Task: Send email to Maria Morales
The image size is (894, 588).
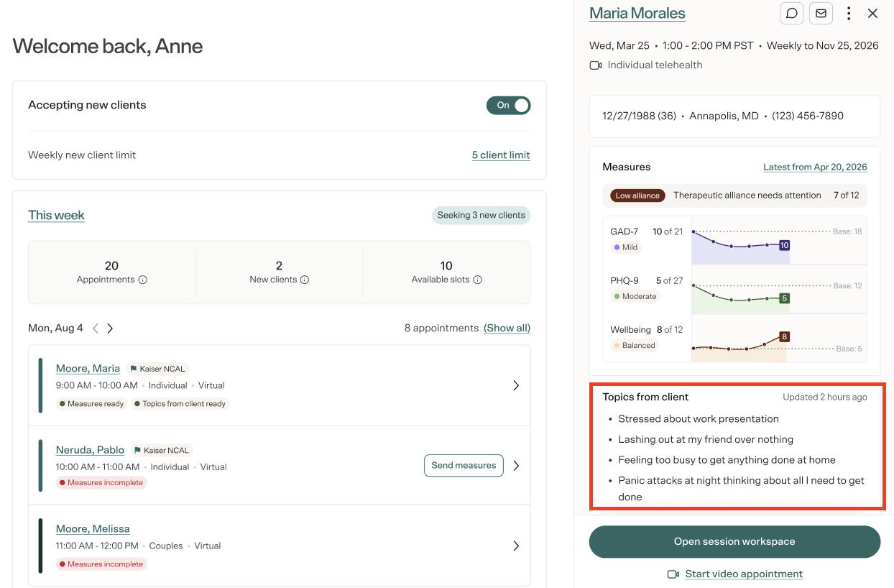Action: point(821,13)
